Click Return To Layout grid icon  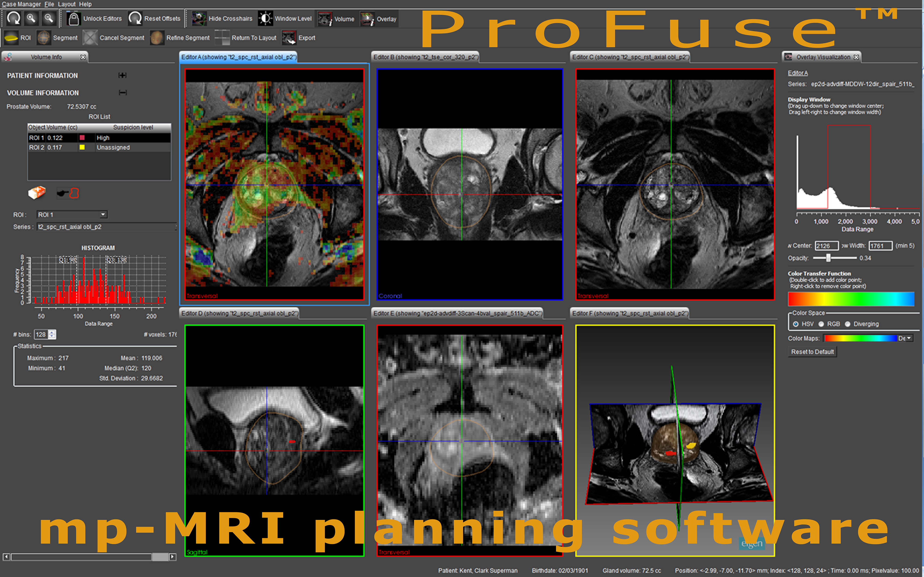tap(222, 38)
